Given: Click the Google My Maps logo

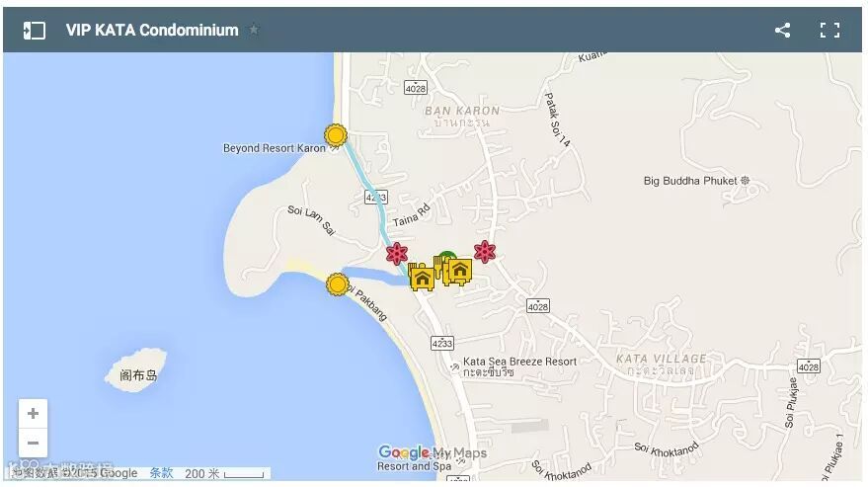Looking at the screenshot, I should [x=433, y=452].
